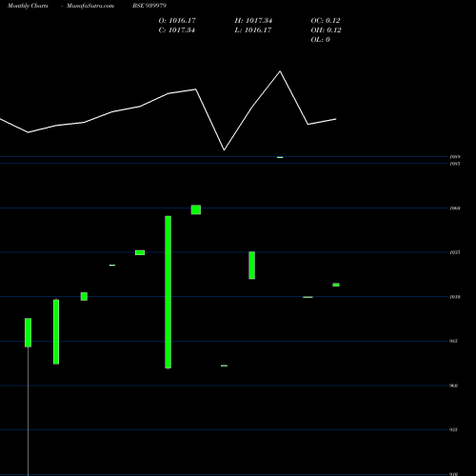Image resolution: width=476 pixels, height=476 pixels.
Task: Click the highest peak of the white line
Action: tap(280, 71)
